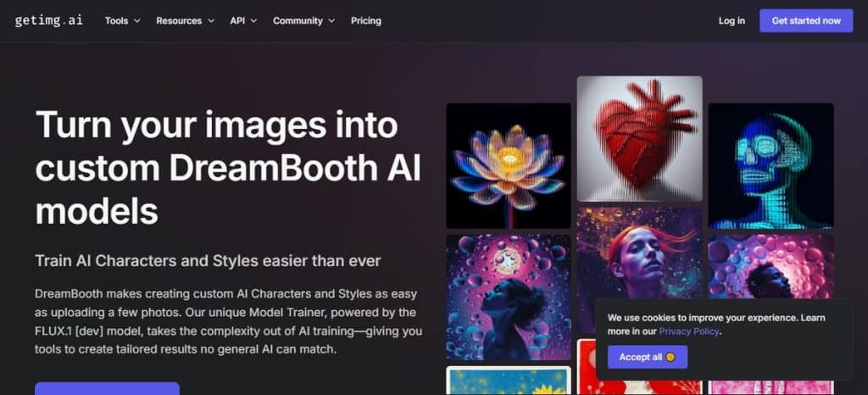The width and height of the screenshot is (868, 395).
Task: Open the Privacy Policy link
Action: [688, 331]
